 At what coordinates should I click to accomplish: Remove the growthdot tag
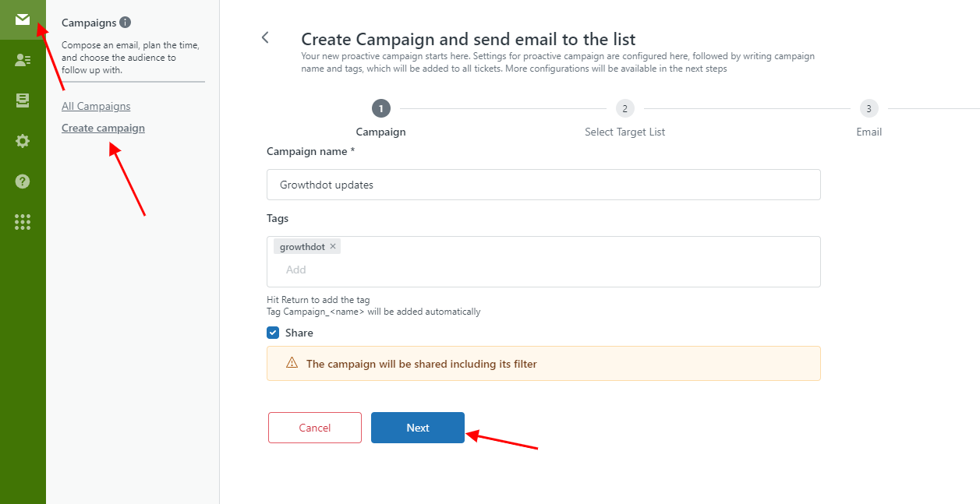[333, 247]
